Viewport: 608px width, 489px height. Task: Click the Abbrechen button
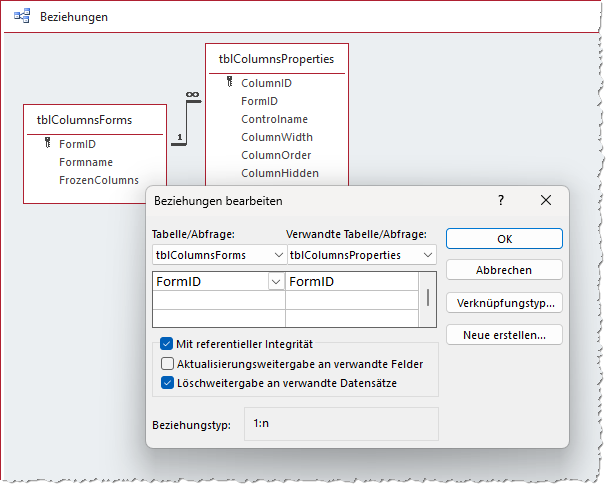[504, 270]
